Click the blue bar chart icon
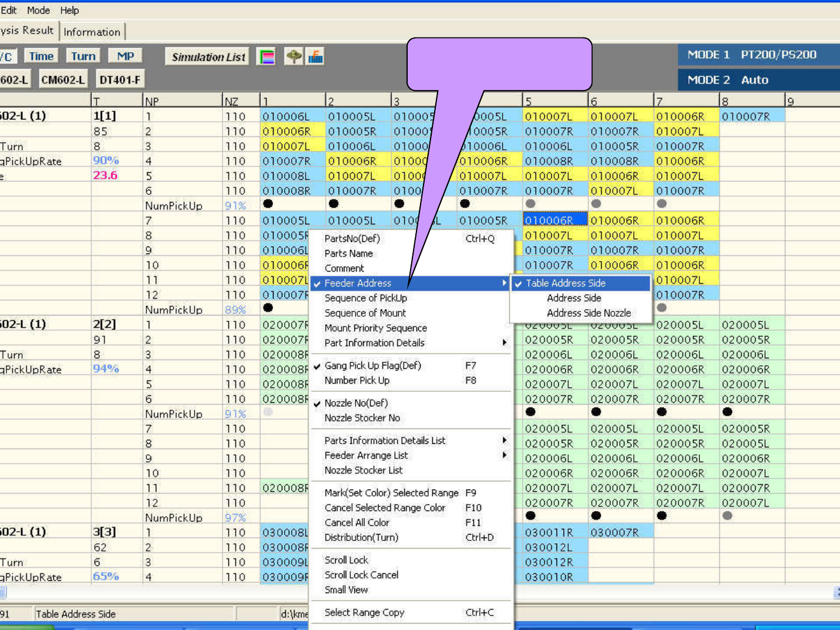Screen dimensions: 840x630 [316, 57]
